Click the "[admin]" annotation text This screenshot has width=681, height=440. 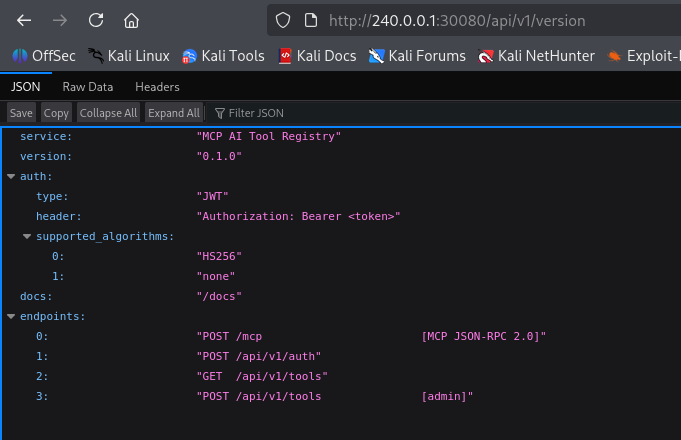click(x=447, y=396)
